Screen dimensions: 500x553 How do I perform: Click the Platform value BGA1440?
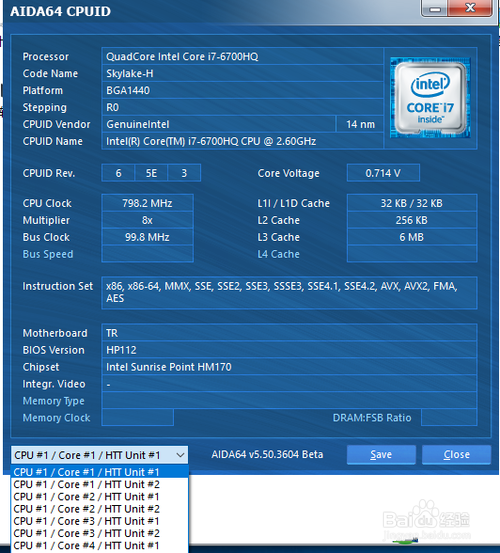coord(243,90)
